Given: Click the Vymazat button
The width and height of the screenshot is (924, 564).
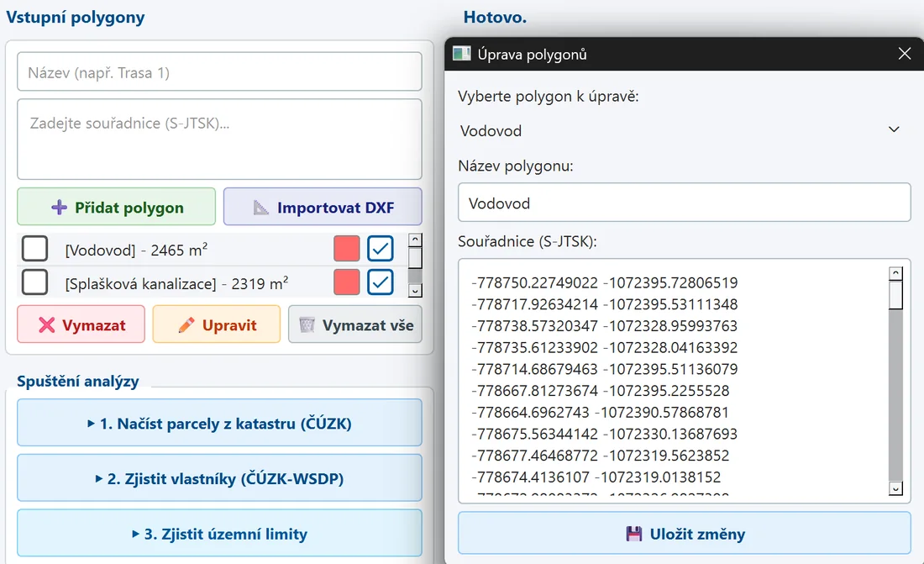Looking at the screenshot, I should (x=81, y=324).
